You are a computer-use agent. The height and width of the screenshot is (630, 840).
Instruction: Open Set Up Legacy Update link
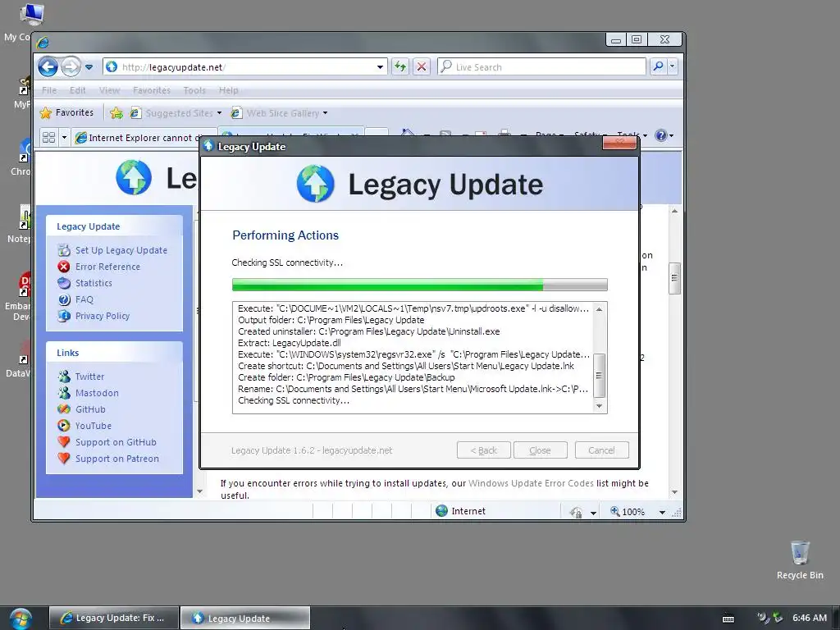click(x=121, y=250)
